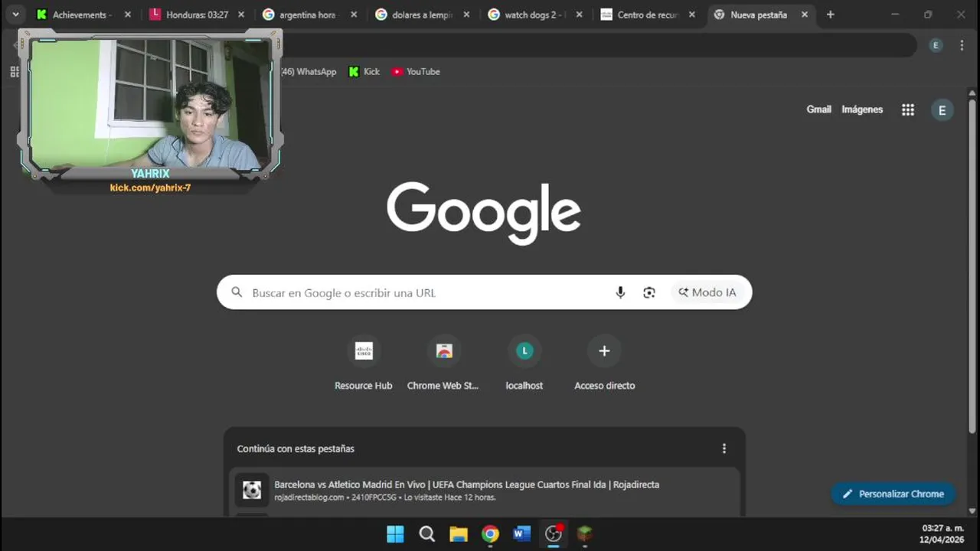Click the Chrome profile icon in toolbar
This screenshot has height=551, width=980.
click(936, 45)
